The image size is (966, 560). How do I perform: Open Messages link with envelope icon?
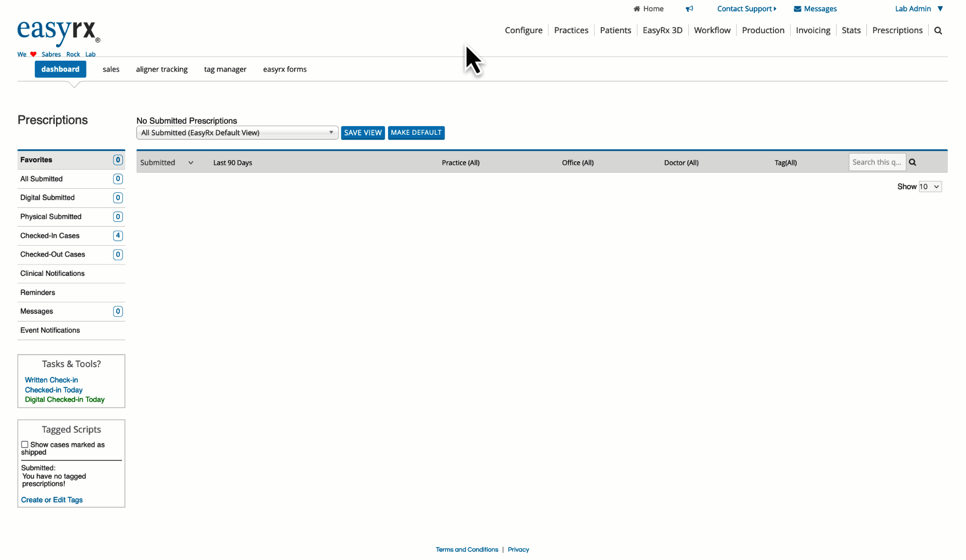click(815, 9)
